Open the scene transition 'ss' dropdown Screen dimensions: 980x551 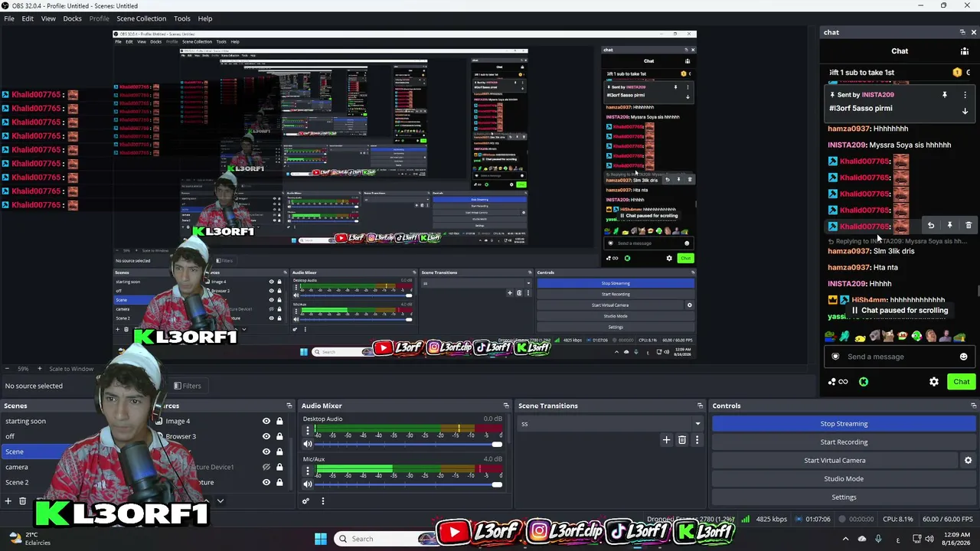[610, 423]
